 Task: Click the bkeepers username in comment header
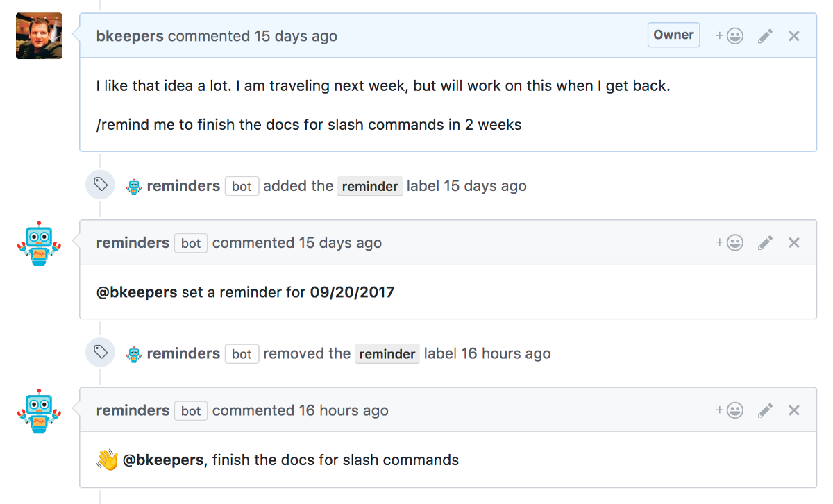[x=130, y=36]
